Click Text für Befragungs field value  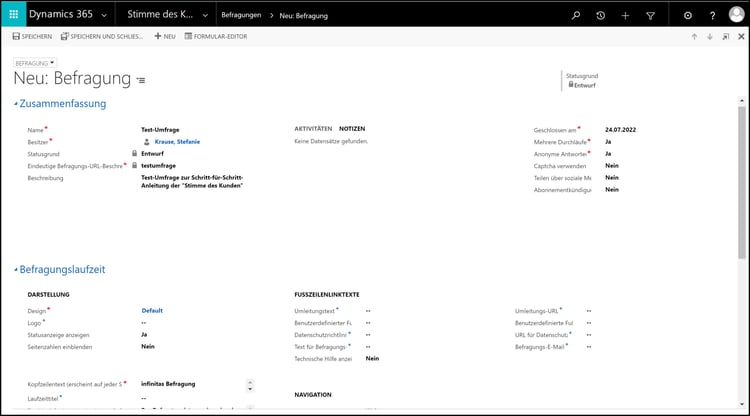[368, 347]
